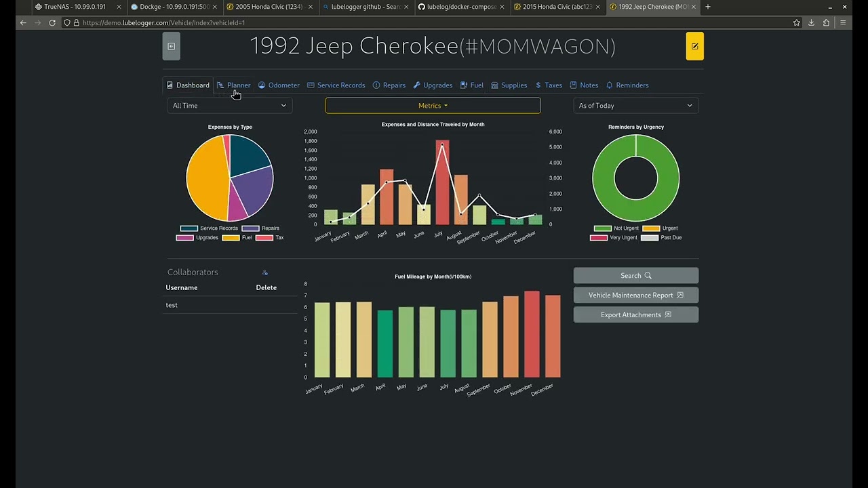
Task: Open the Metrics dropdown
Action: tap(433, 106)
